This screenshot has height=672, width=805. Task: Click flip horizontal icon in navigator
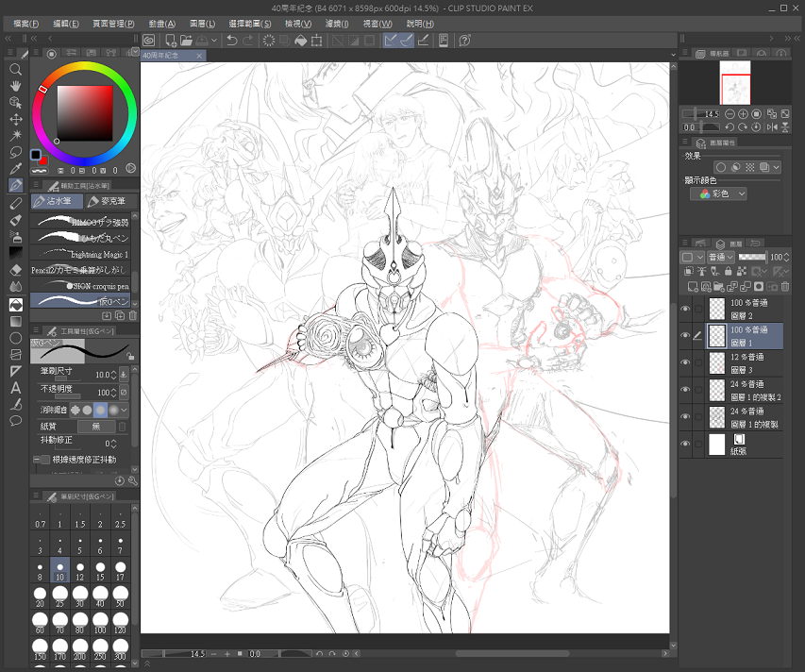(772, 127)
